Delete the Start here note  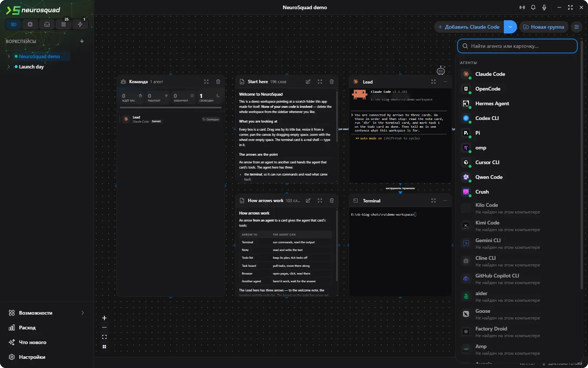(331, 82)
